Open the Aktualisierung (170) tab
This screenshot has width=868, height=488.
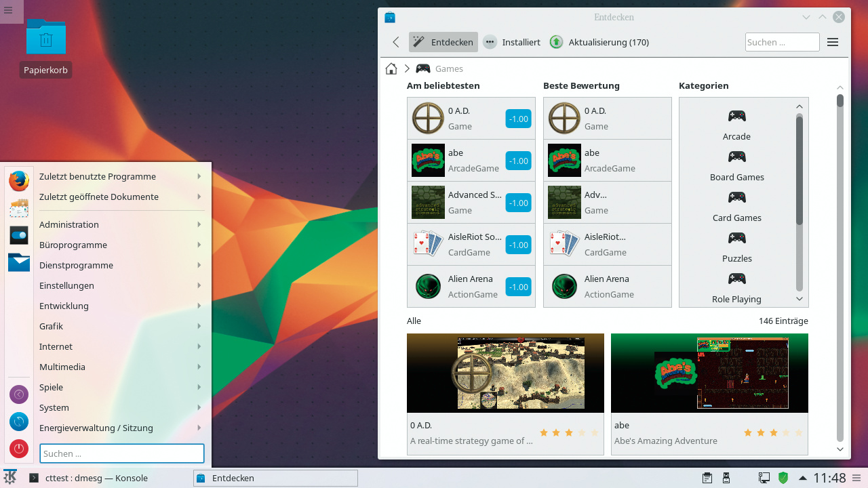point(599,42)
